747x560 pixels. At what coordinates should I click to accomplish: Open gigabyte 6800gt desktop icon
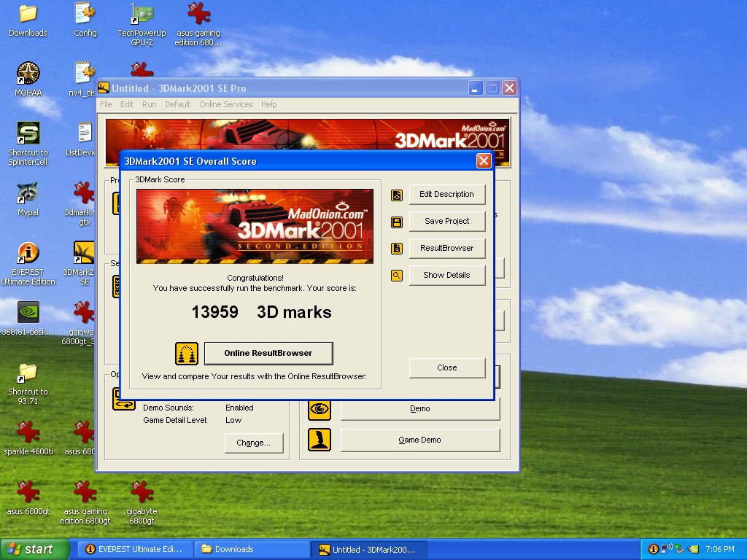point(142,503)
